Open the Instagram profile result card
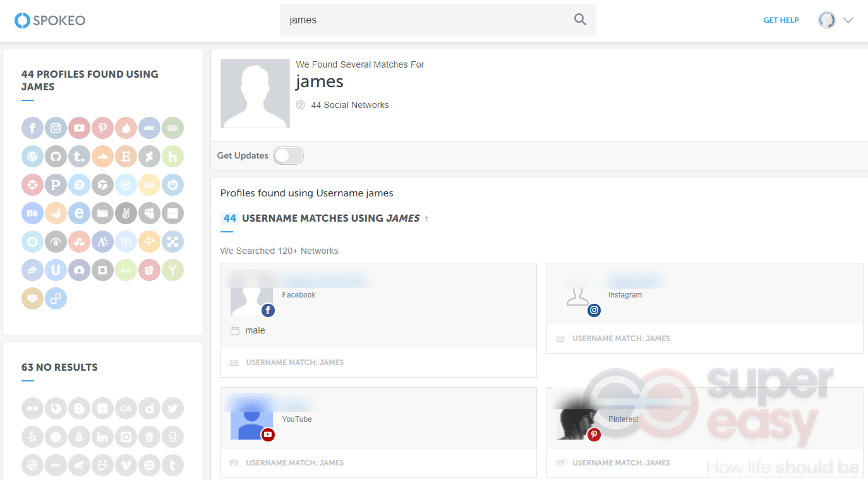 [x=704, y=308]
